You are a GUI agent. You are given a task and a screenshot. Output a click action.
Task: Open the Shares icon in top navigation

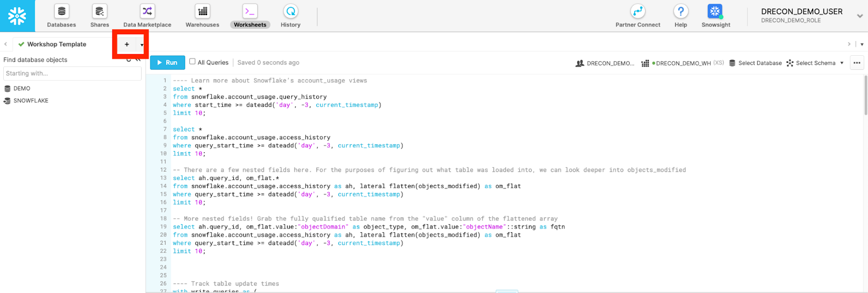[99, 11]
